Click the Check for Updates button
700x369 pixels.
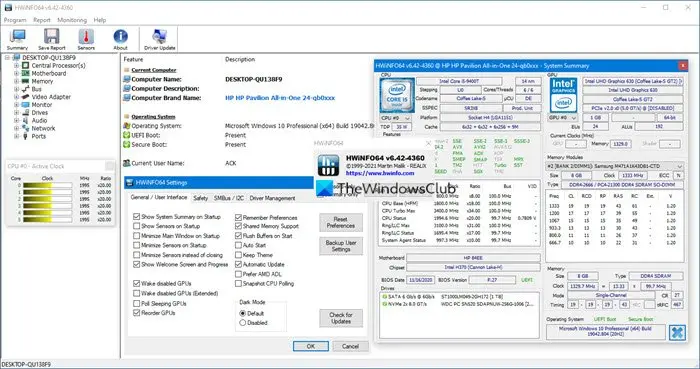click(341, 318)
